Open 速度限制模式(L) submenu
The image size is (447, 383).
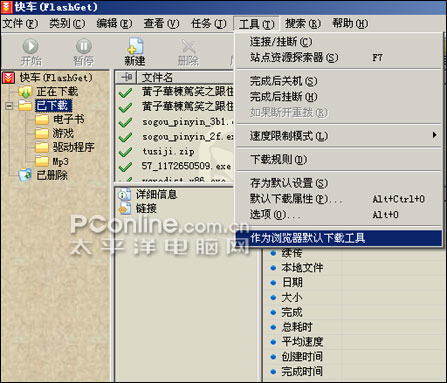point(339,136)
